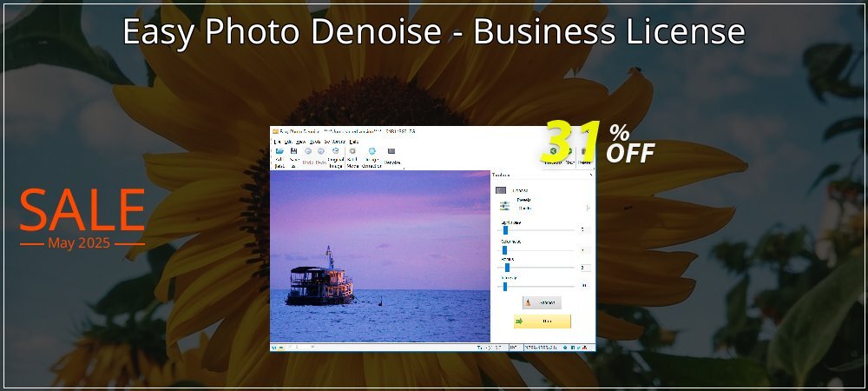Image resolution: width=868 pixels, height=391 pixels.
Task: Adjust the second (Color noise) slider handle
Action: (x=504, y=249)
